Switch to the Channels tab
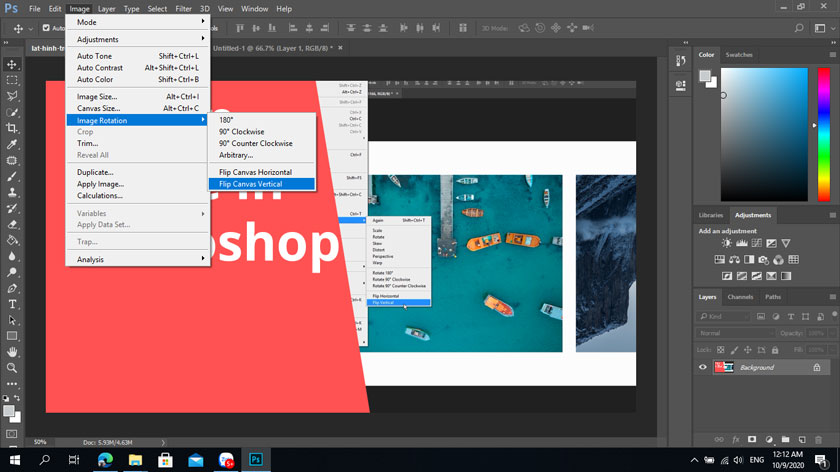Viewport: 840px width, 472px height. [x=740, y=297]
